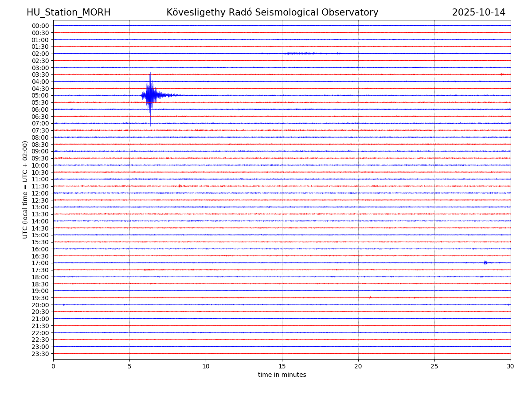
Task: Click the 5 tick on the x-axis
Action: (x=129, y=366)
